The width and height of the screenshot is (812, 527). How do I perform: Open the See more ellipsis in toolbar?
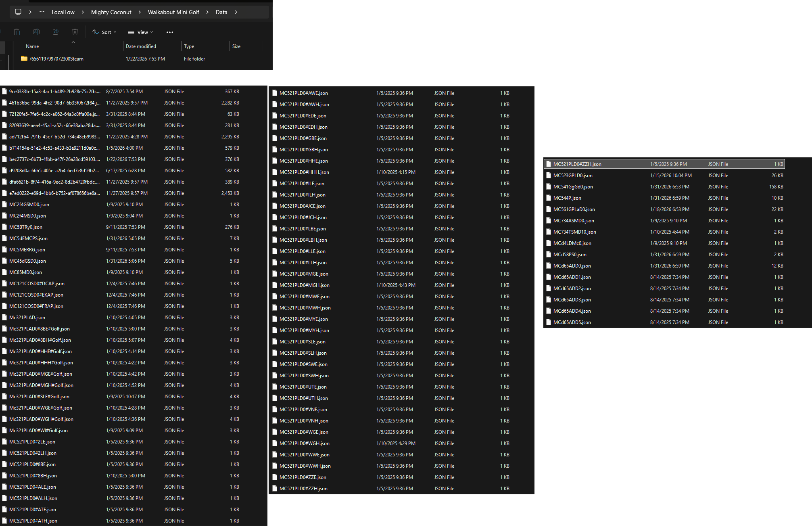pos(170,32)
